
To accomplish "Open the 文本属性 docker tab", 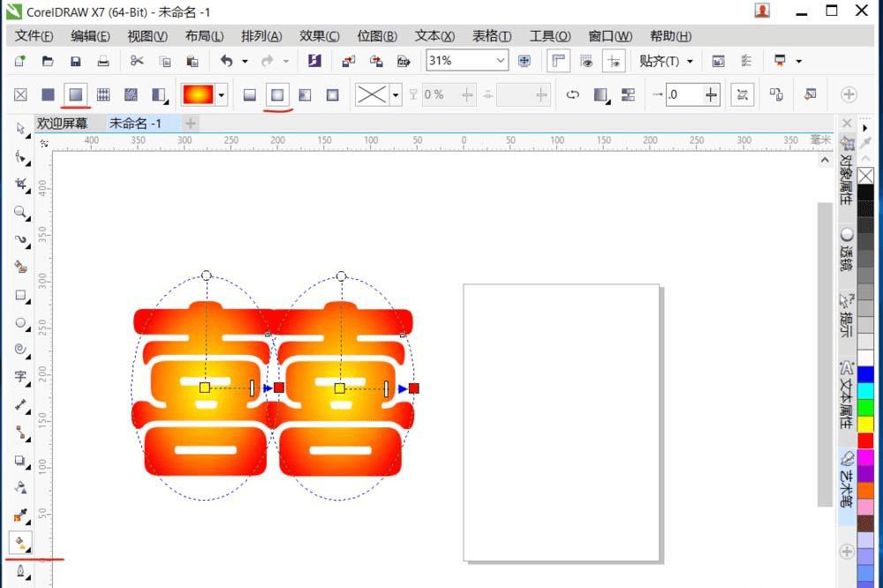I will click(847, 396).
